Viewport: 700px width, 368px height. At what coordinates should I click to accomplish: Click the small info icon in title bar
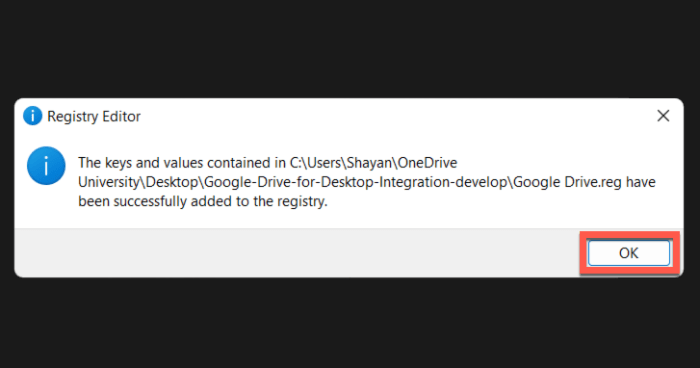pyautogui.click(x=32, y=116)
